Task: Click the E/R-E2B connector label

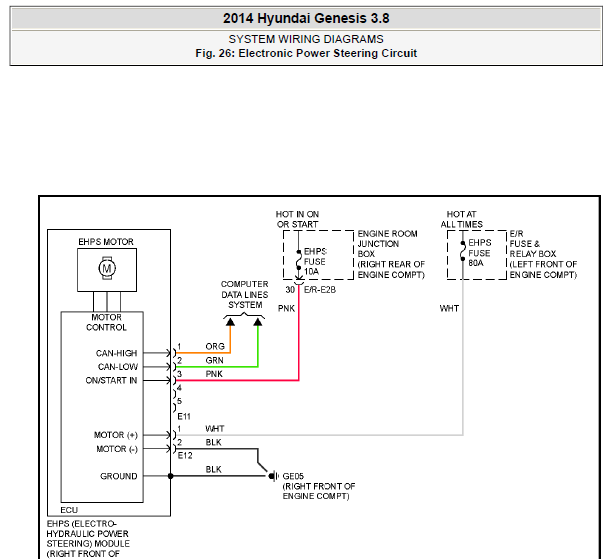Action: click(x=320, y=289)
